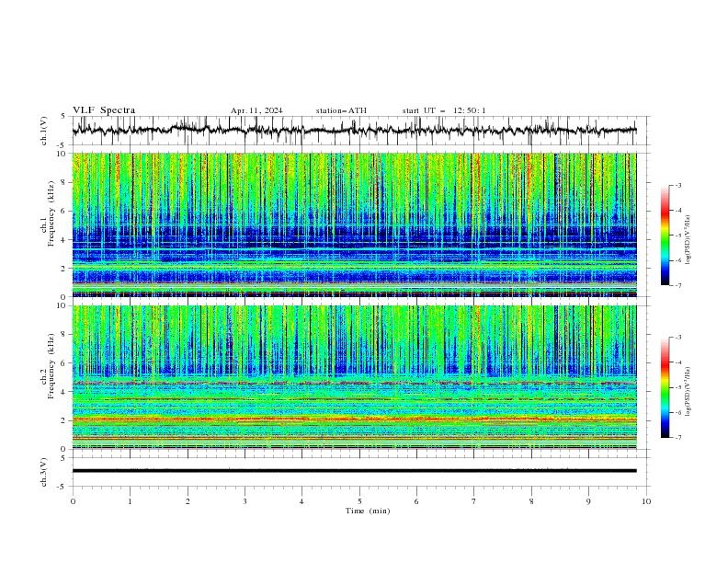
Task: Click inside the ch.2 frequency spectrogram
Action: pos(354,377)
